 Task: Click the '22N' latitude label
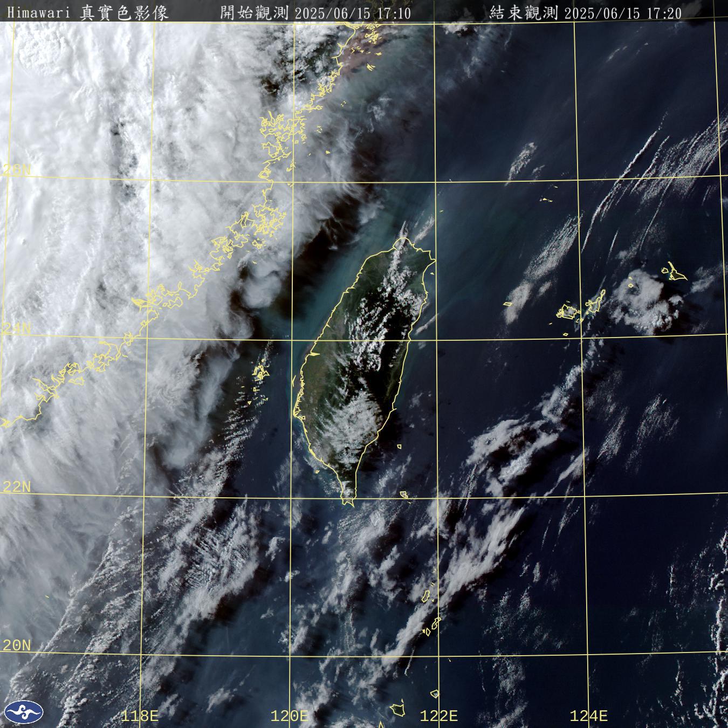17,487
